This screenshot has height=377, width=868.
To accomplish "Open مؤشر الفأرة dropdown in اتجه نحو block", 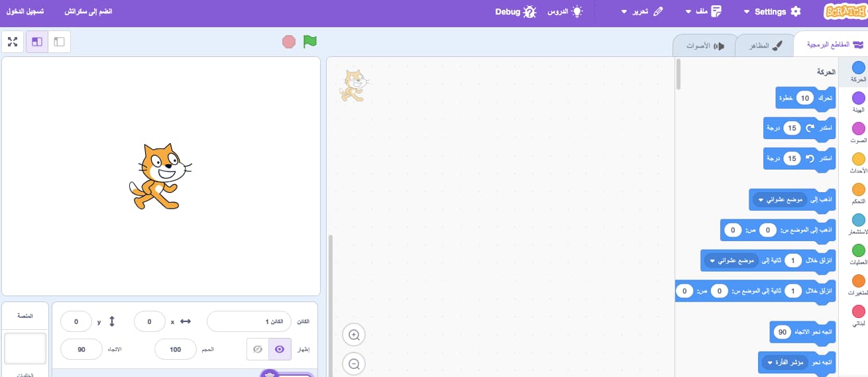I will 785,362.
